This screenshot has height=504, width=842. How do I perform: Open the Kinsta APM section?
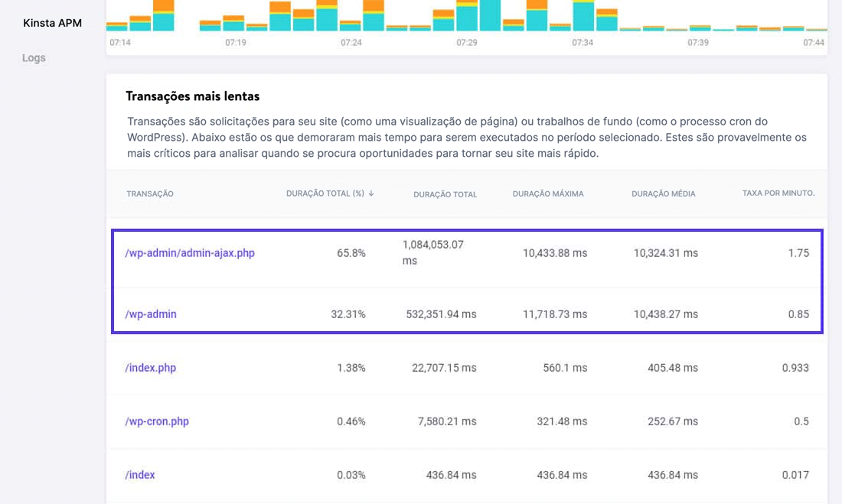(x=52, y=22)
